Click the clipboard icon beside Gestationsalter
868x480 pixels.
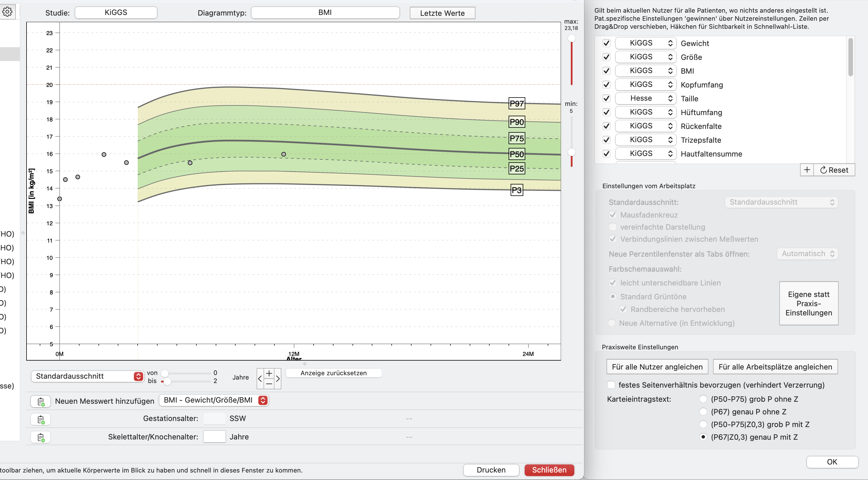40,419
